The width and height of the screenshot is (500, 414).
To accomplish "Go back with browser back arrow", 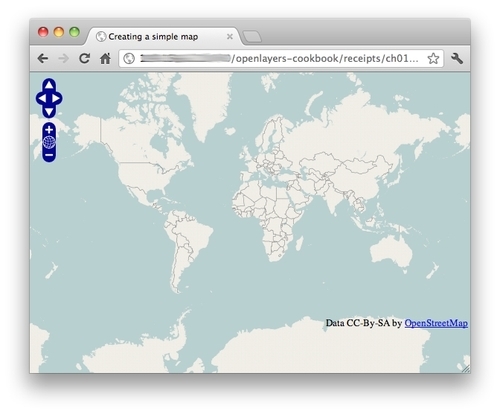I will click(x=43, y=59).
